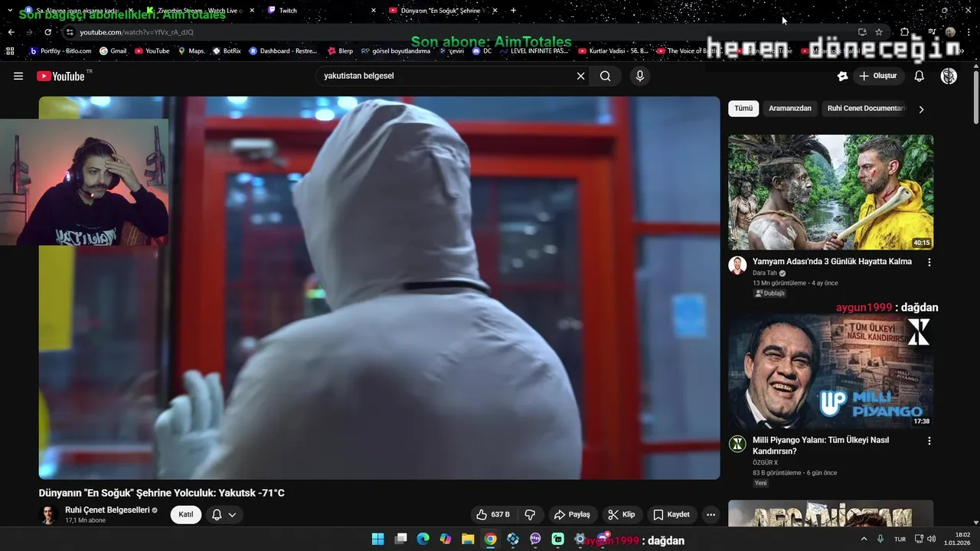Click the Chrome address bar URL
980x551 pixels.
click(x=136, y=32)
